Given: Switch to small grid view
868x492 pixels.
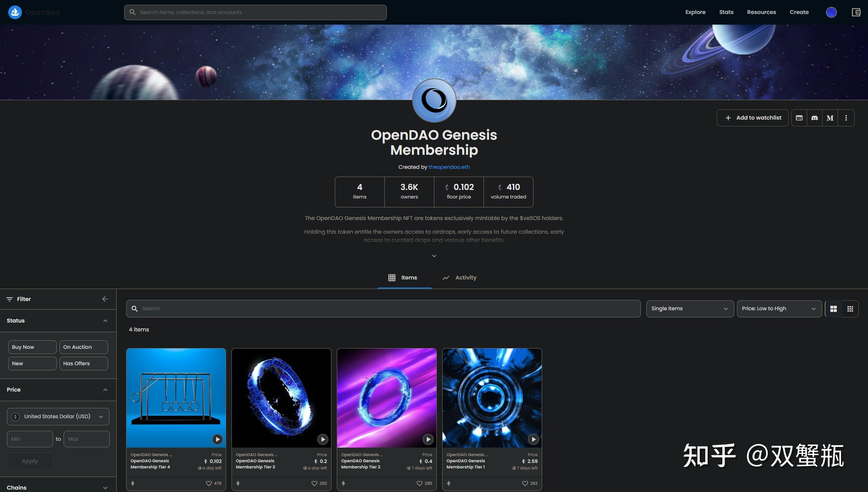Looking at the screenshot, I should pyautogui.click(x=850, y=309).
